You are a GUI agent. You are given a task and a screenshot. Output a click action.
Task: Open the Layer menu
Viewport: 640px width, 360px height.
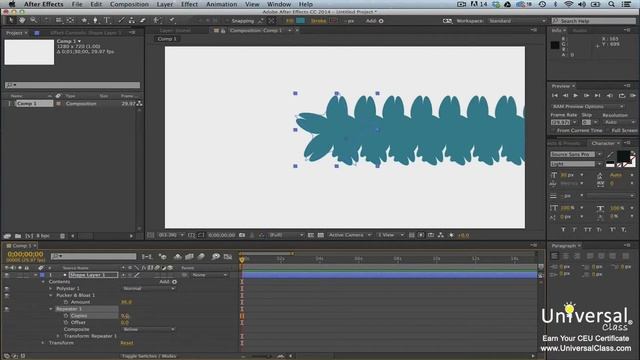(x=164, y=4)
